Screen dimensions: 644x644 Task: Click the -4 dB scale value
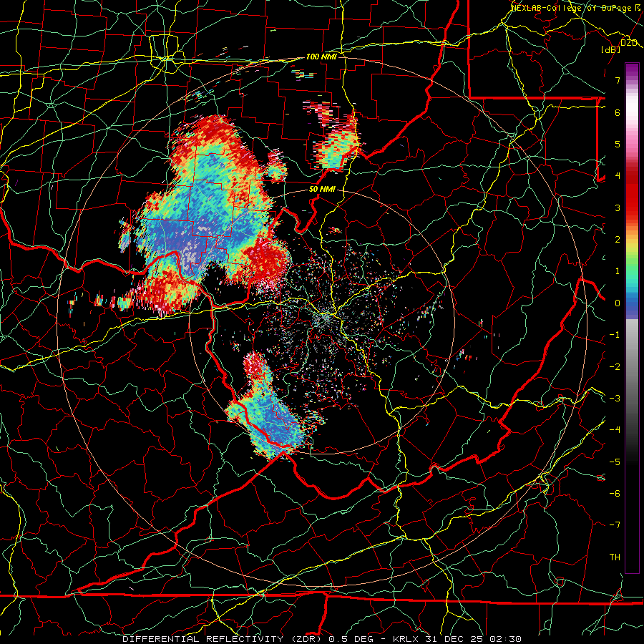tap(615, 430)
